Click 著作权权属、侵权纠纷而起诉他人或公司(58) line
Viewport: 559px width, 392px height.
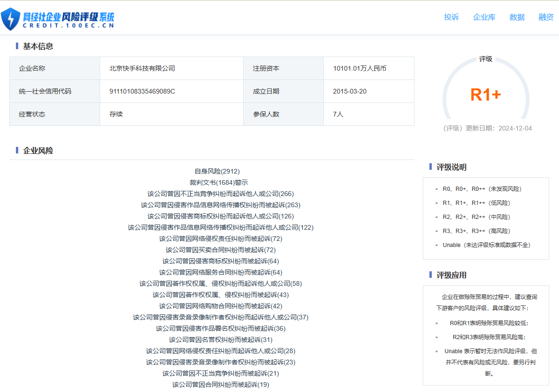tap(221, 283)
